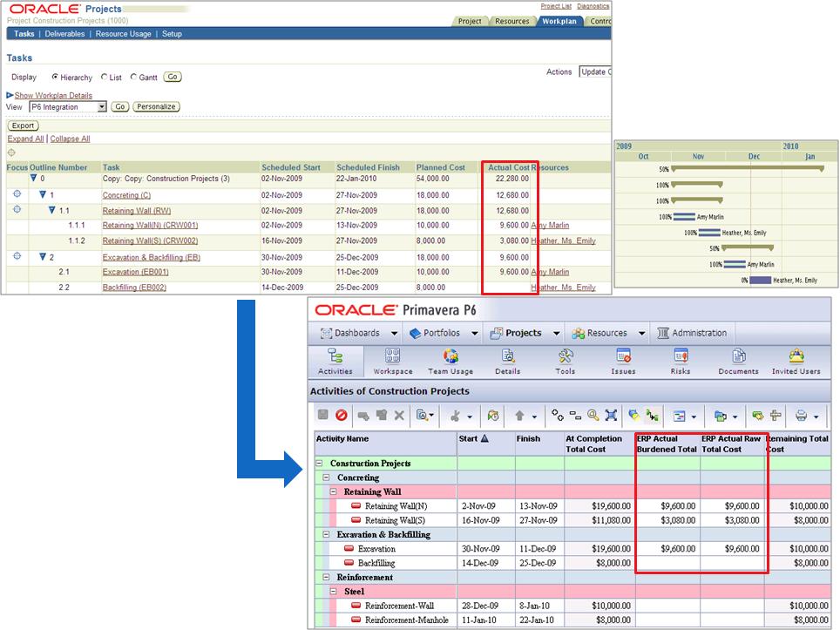Open the Issues icon

(x=623, y=361)
